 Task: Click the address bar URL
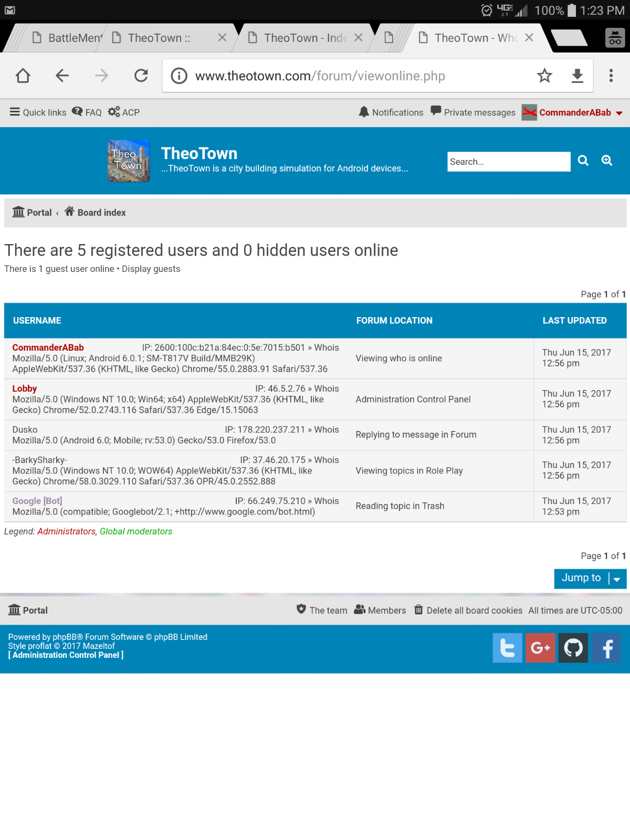[320, 76]
